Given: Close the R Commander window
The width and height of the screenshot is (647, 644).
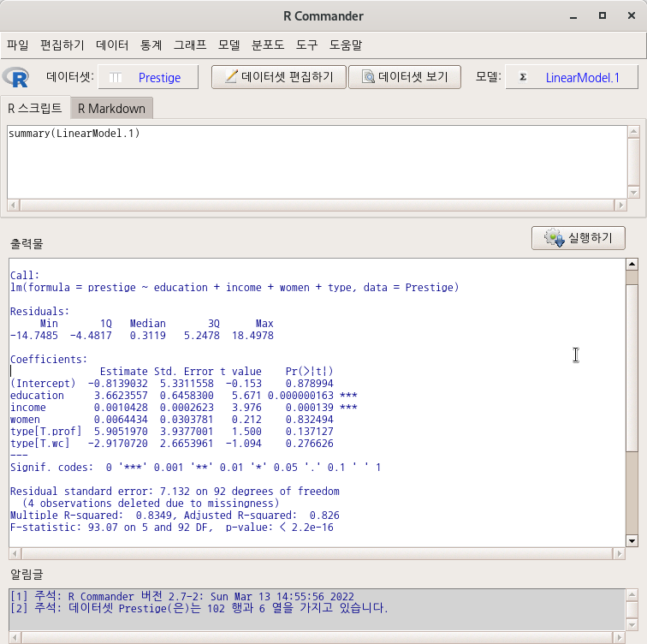Looking at the screenshot, I should point(632,15).
